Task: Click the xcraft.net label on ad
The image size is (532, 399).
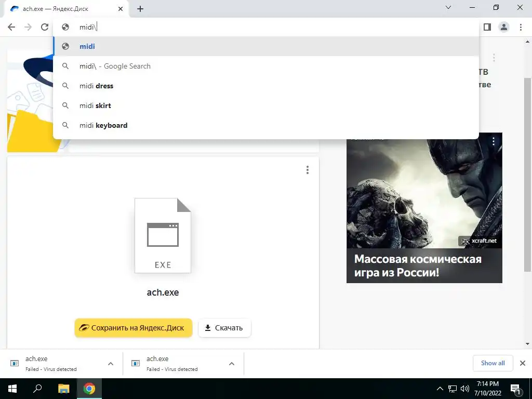Action: tap(478, 241)
